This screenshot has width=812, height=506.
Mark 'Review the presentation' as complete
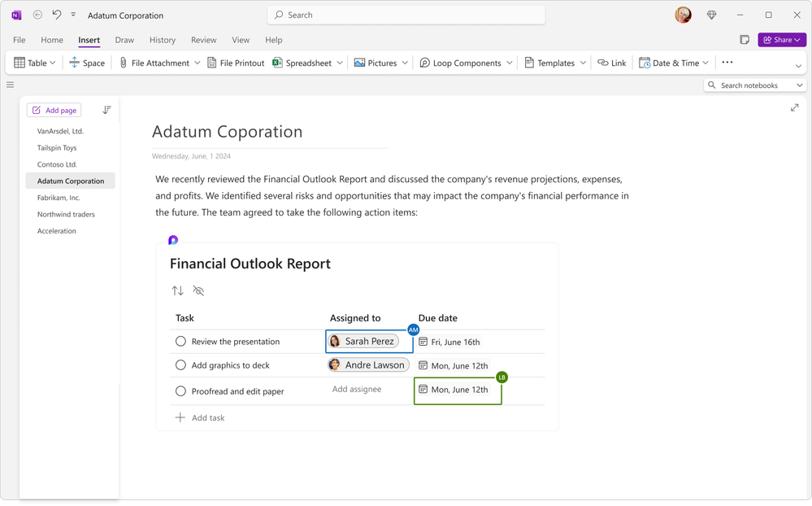click(180, 341)
